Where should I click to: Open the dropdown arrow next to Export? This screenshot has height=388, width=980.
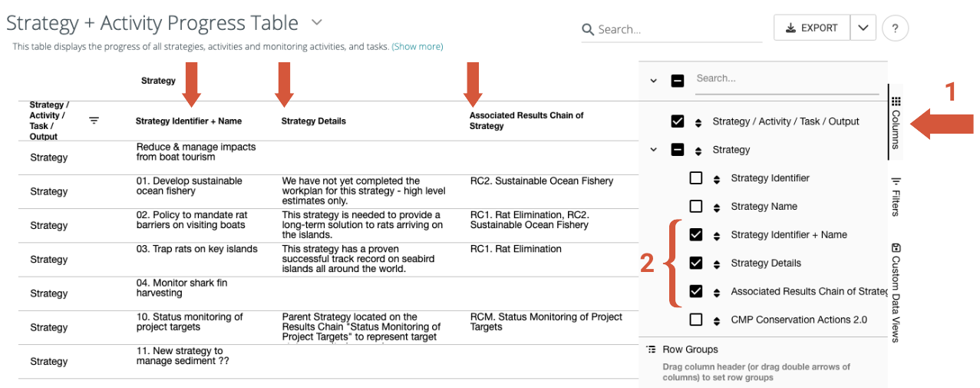pos(863,28)
